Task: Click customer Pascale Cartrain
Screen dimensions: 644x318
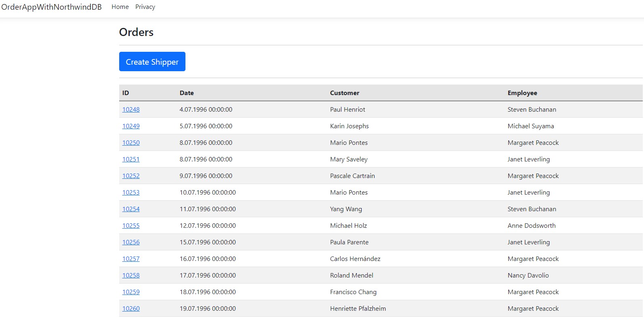Action: 352,176
